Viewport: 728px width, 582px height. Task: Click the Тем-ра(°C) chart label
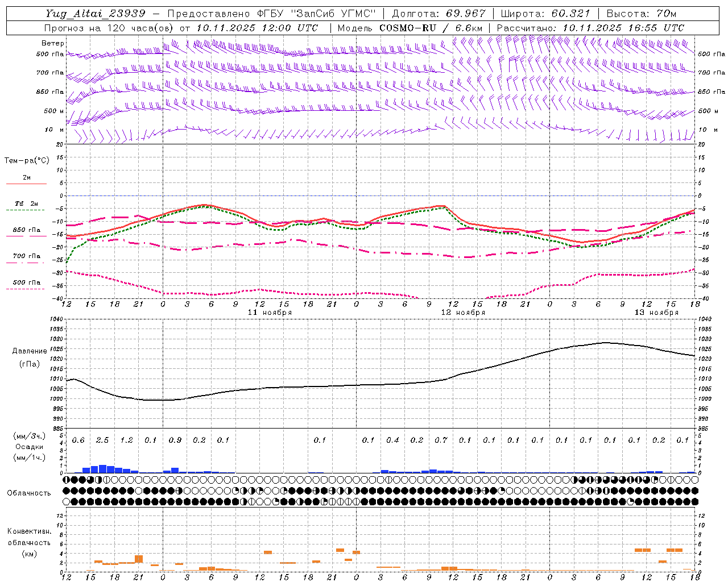(27, 161)
